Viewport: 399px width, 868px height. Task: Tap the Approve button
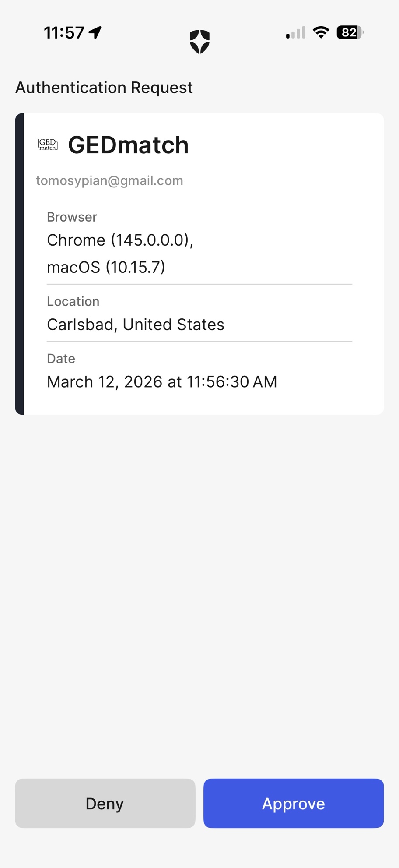pyautogui.click(x=294, y=803)
